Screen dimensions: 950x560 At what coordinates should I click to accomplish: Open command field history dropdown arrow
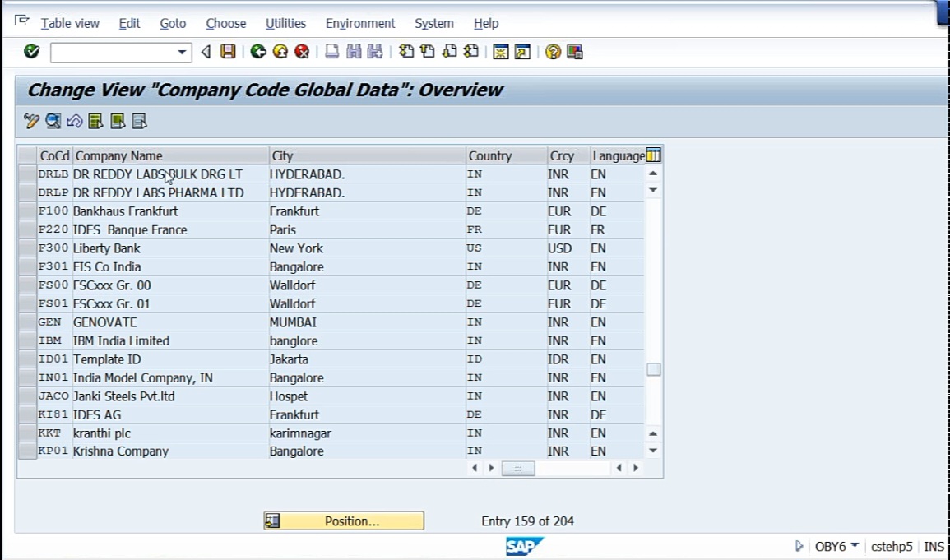pyautogui.click(x=181, y=53)
